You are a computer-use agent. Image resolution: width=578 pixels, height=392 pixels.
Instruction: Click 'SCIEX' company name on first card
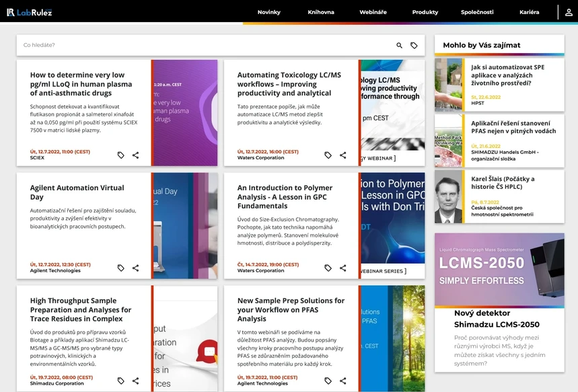[37, 158]
